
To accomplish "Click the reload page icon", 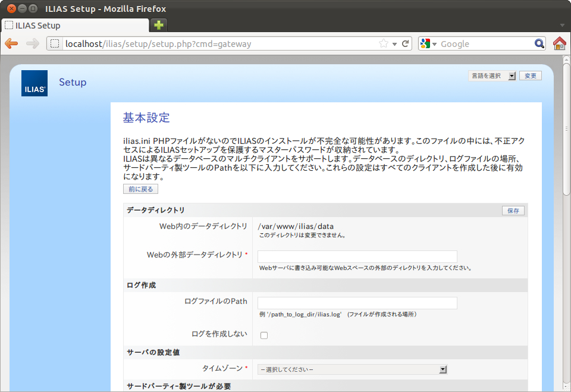I will coord(406,43).
